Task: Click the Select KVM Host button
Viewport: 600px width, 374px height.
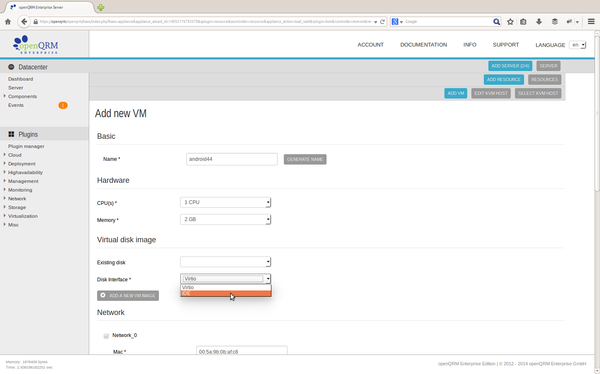Action: [x=538, y=93]
